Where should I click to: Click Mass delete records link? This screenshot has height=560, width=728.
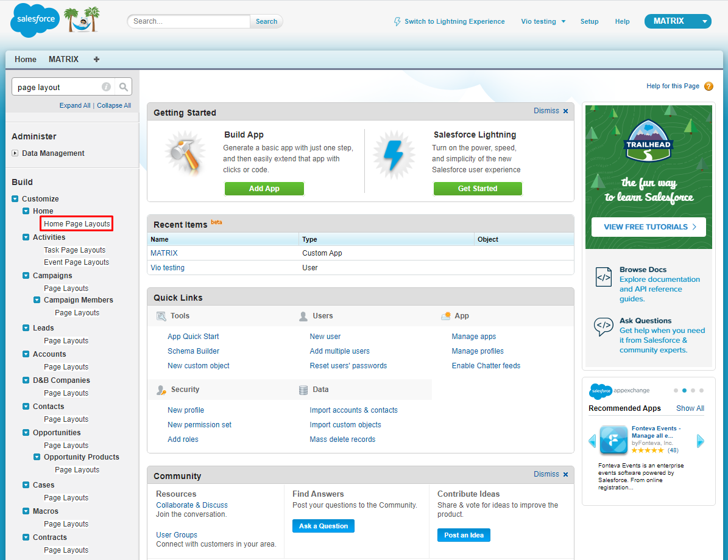click(x=342, y=439)
